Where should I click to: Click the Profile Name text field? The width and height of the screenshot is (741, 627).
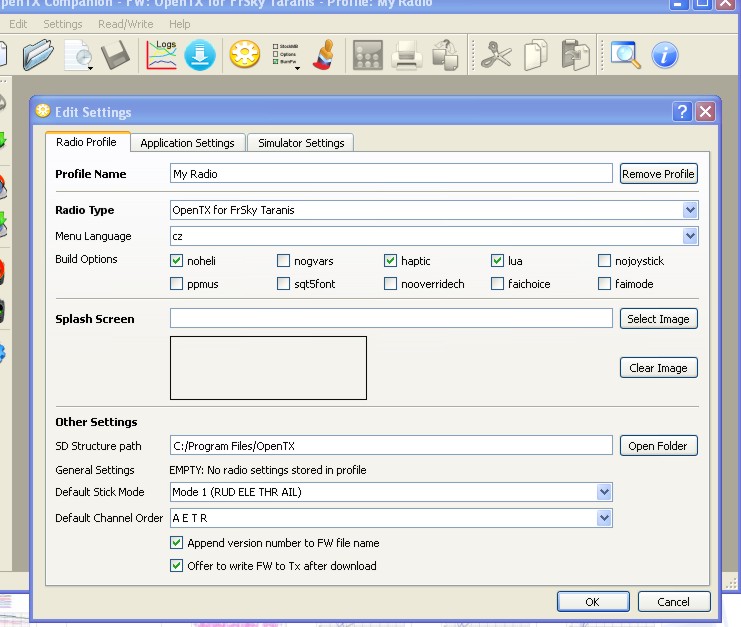click(390, 174)
